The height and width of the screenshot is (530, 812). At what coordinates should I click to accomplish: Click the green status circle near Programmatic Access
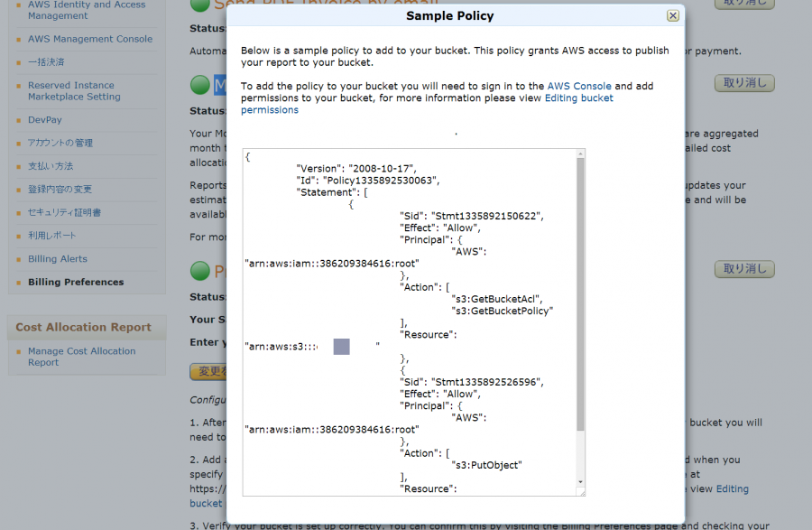200,271
